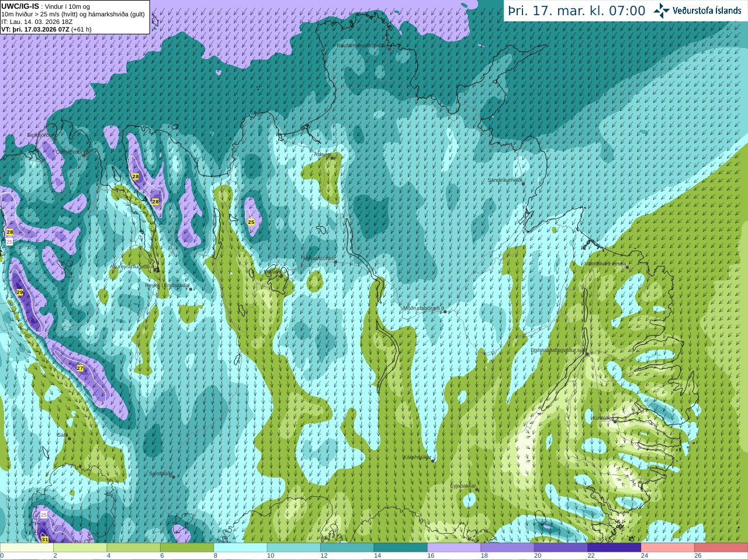Pick the 10–12 m/s legend color

pos(294,548)
